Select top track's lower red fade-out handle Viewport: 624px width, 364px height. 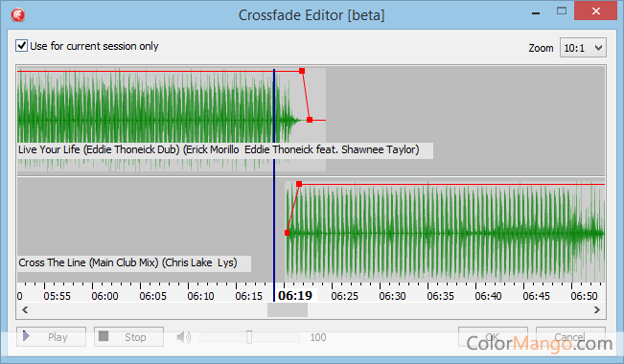[310, 120]
